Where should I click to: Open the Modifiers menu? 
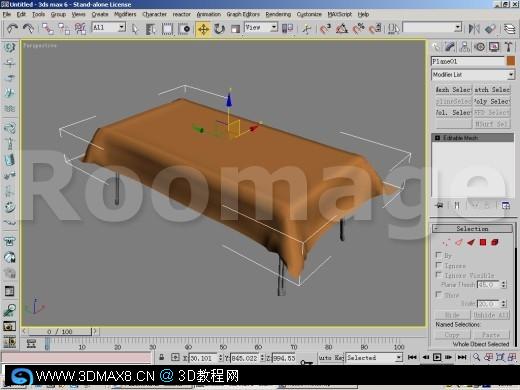[125, 14]
